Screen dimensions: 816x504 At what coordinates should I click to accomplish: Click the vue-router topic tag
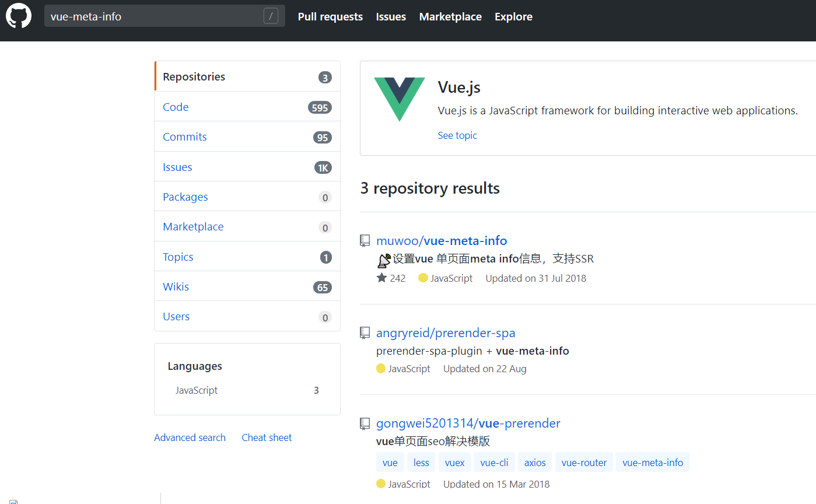pyautogui.click(x=584, y=463)
